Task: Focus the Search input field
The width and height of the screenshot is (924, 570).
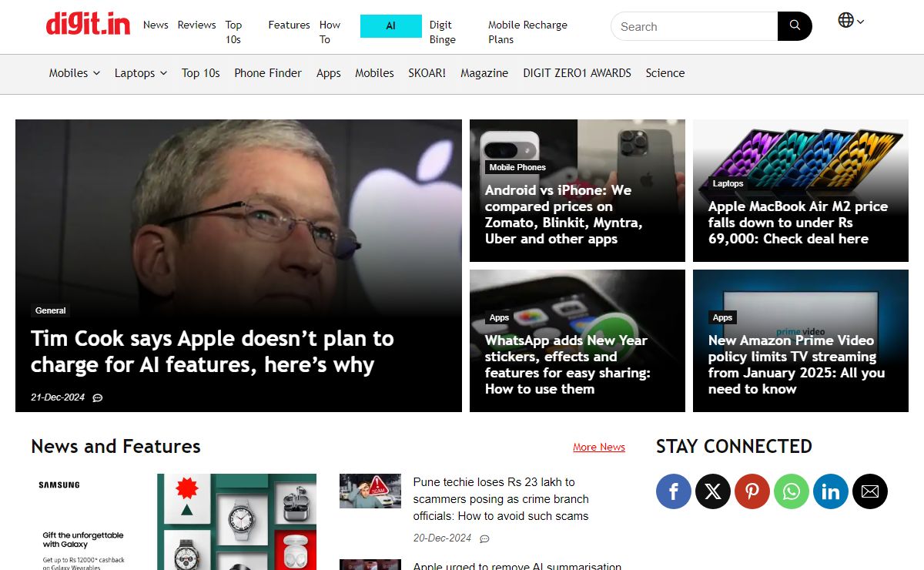Action: point(694,26)
